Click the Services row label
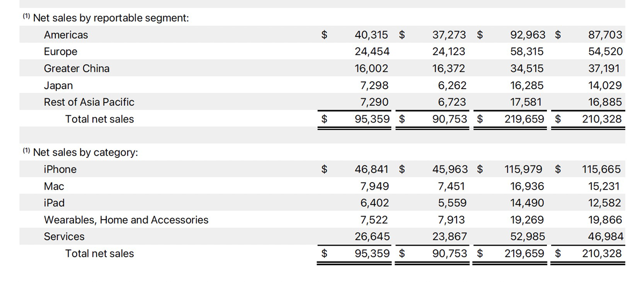644x282 pixels. [x=64, y=236]
